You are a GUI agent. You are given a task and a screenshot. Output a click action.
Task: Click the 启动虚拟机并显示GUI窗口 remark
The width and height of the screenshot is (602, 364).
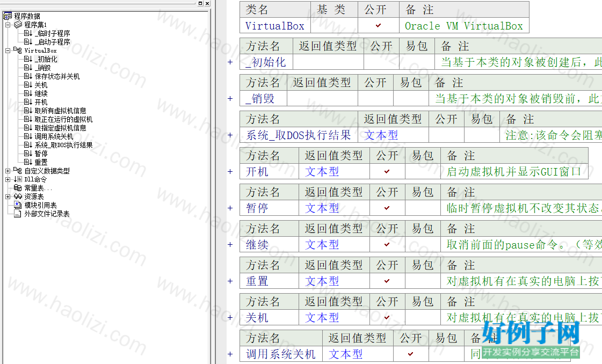point(514,172)
